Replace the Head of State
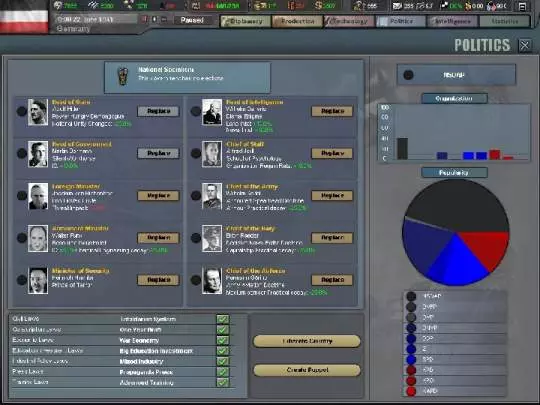The height and width of the screenshot is (405, 540). [x=158, y=111]
